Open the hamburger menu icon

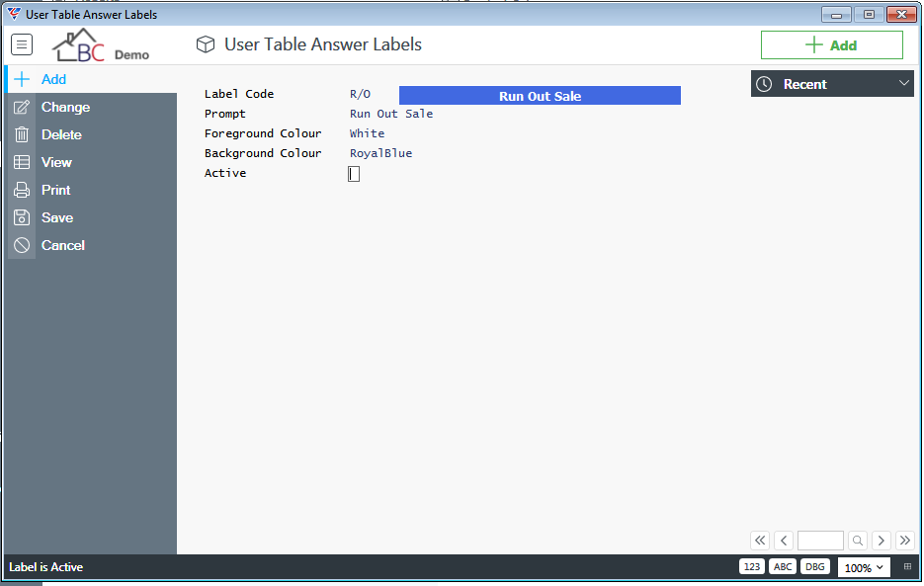point(22,44)
